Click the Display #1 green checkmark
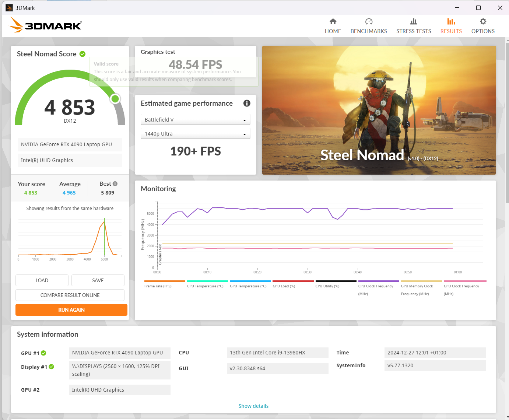Viewport: 509px width, 420px height. [x=51, y=367]
